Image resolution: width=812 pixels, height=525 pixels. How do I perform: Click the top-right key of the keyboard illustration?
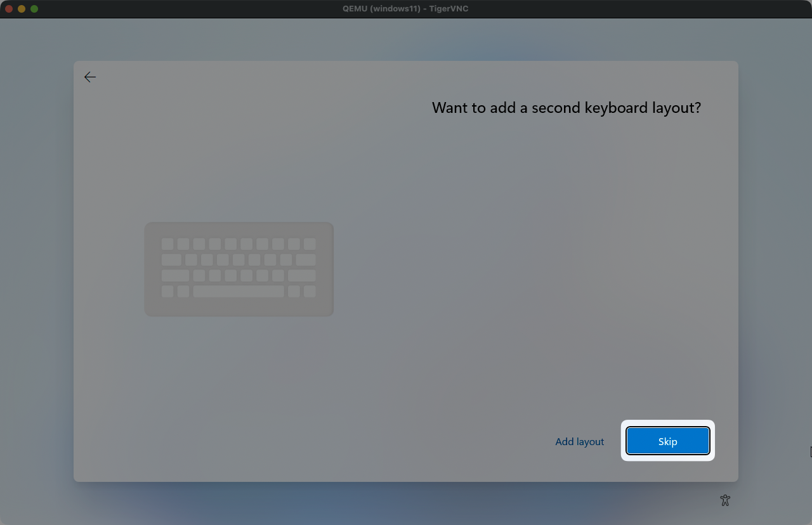[310, 244]
